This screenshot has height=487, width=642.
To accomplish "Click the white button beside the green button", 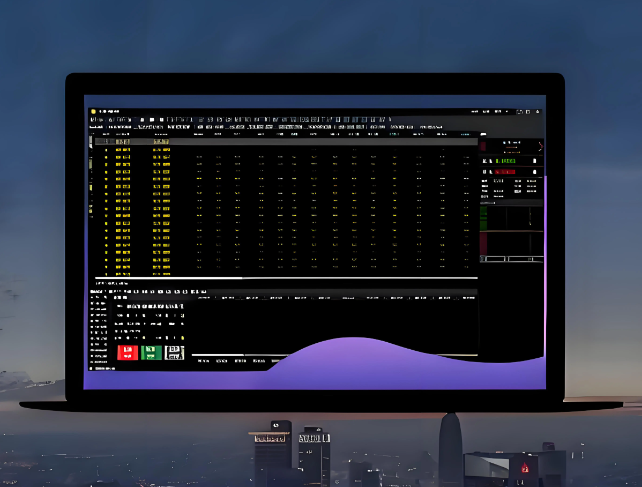I will tap(175, 351).
